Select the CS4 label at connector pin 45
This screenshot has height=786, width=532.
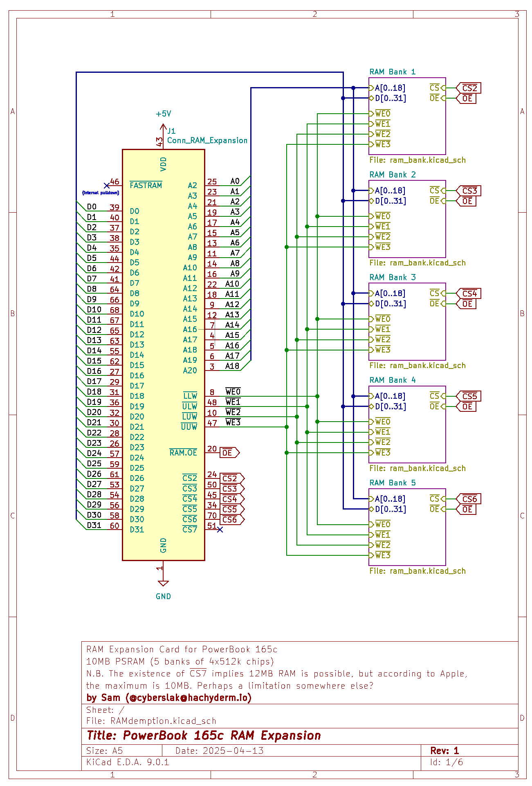click(231, 499)
